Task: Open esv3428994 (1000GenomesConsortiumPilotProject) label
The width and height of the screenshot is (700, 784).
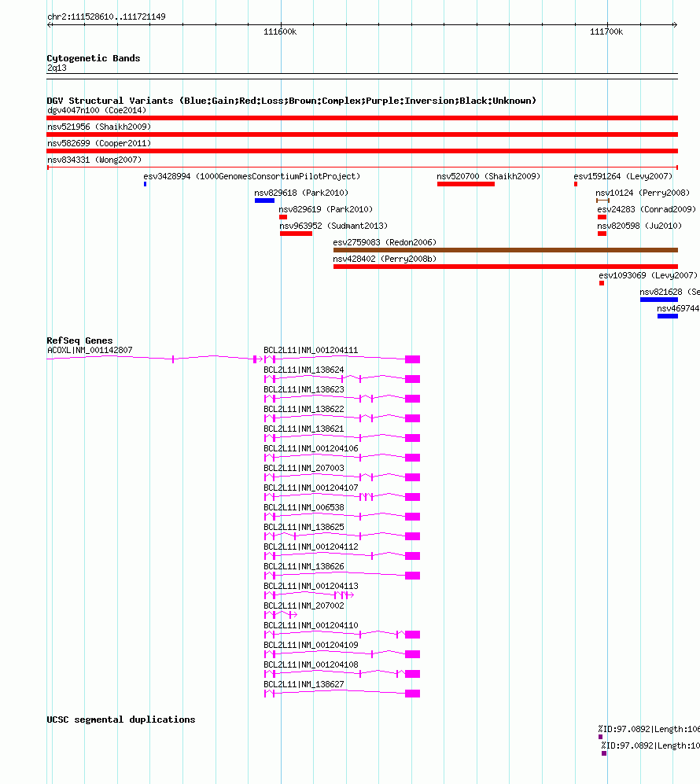Action: [x=252, y=176]
